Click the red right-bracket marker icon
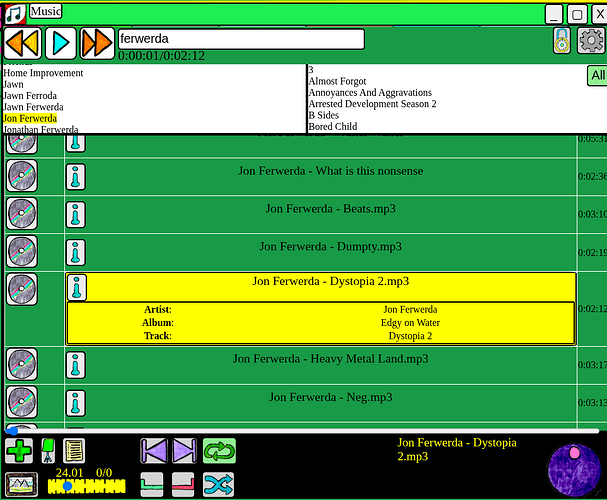The width and height of the screenshot is (607, 500). (183, 485)
